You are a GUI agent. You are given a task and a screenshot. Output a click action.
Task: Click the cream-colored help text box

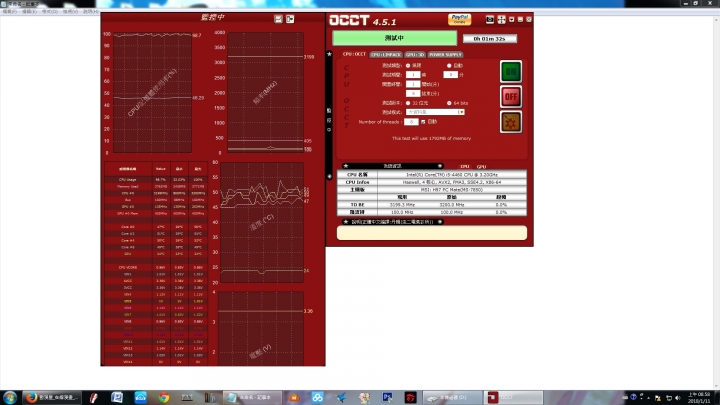432,232
